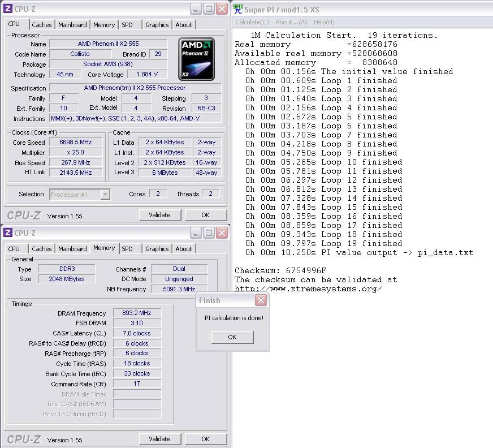Screen dimensions: 493x448
Task: Click the xtremesystems.org URL text
Action: click(309, 288)
